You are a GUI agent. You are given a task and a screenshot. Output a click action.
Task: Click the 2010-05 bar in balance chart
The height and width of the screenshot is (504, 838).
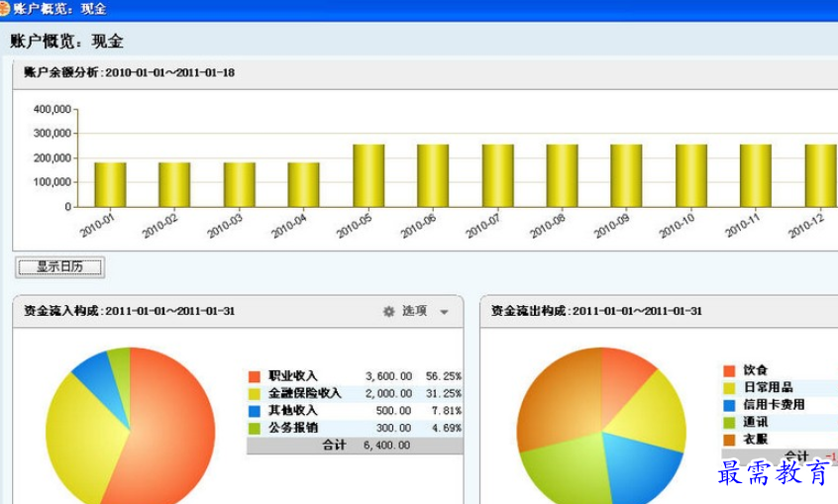[368, 175]
